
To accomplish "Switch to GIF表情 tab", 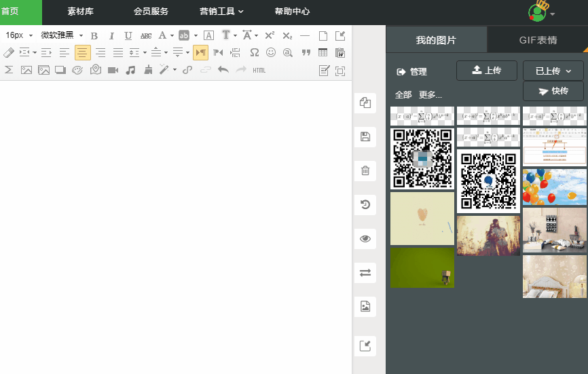I will 538,40.
